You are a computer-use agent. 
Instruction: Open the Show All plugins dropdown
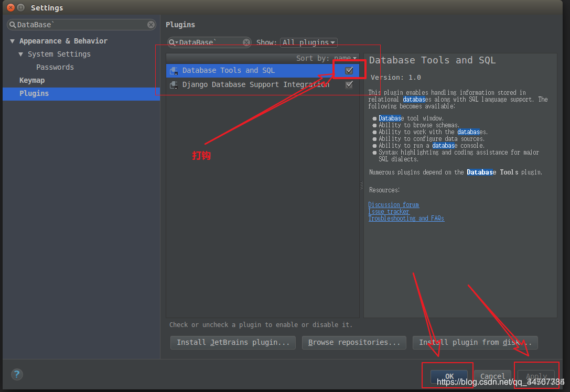tap(309, 42)
